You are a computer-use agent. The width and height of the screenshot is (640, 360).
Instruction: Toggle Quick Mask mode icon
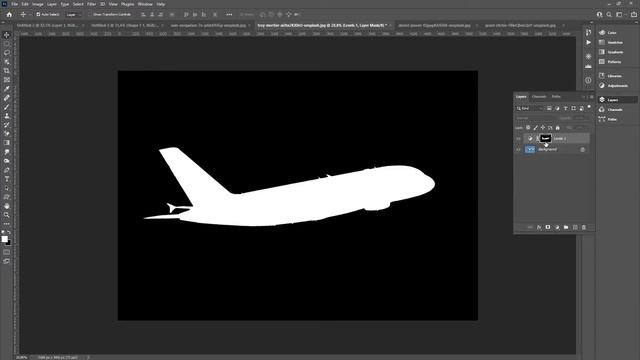pyautogui.click(x=7, y=252)
